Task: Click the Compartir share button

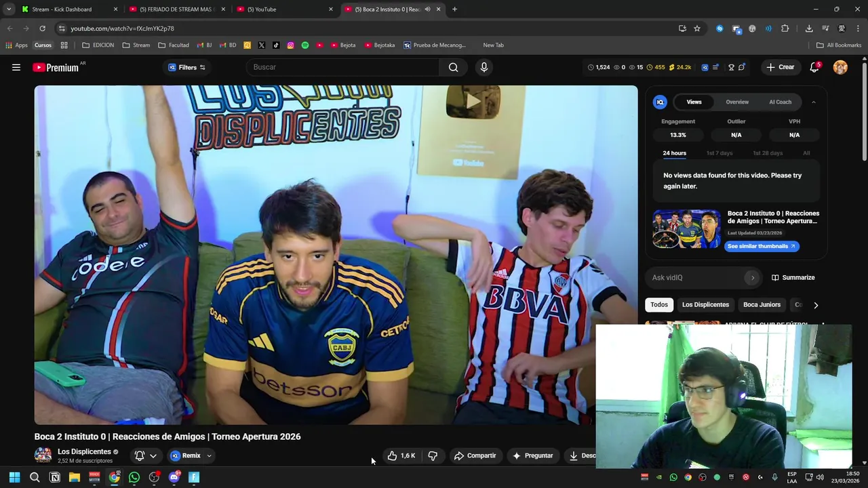Action: point(475,455)
